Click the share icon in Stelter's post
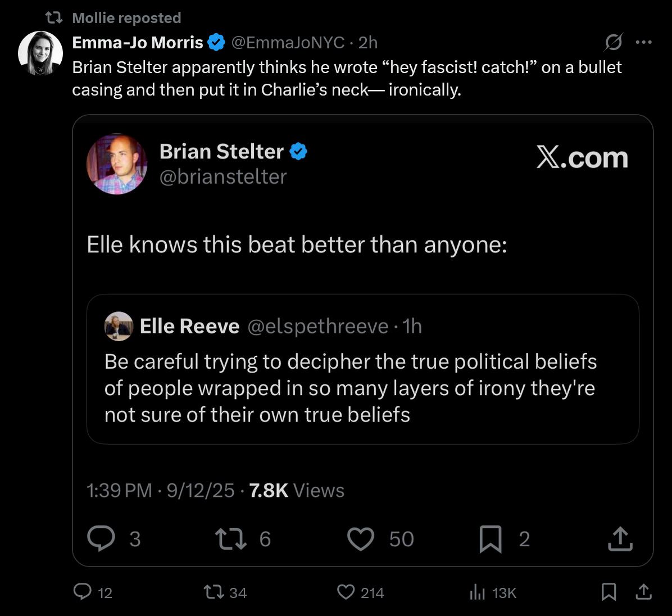Viewport: 672px width, 616px height. pos(620,538)
